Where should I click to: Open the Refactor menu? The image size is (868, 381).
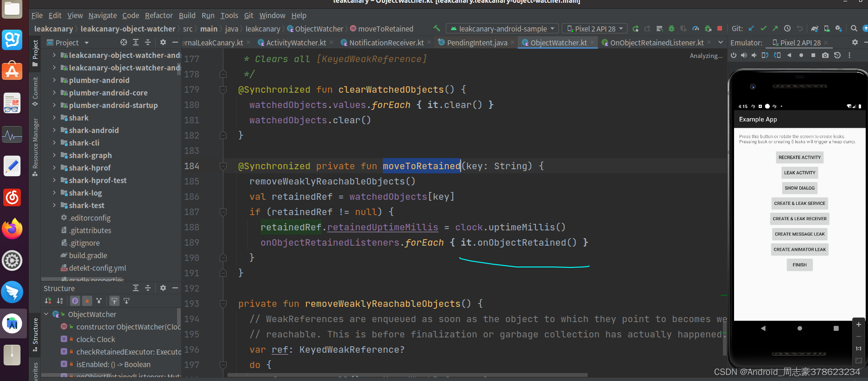point(158,15)
